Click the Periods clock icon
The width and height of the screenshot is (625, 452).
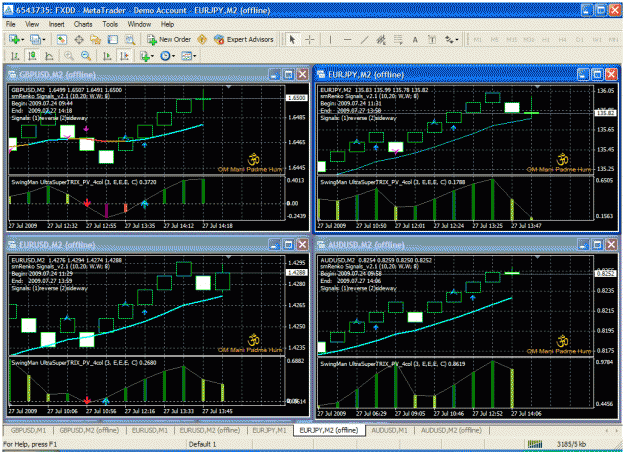point(165,56)
